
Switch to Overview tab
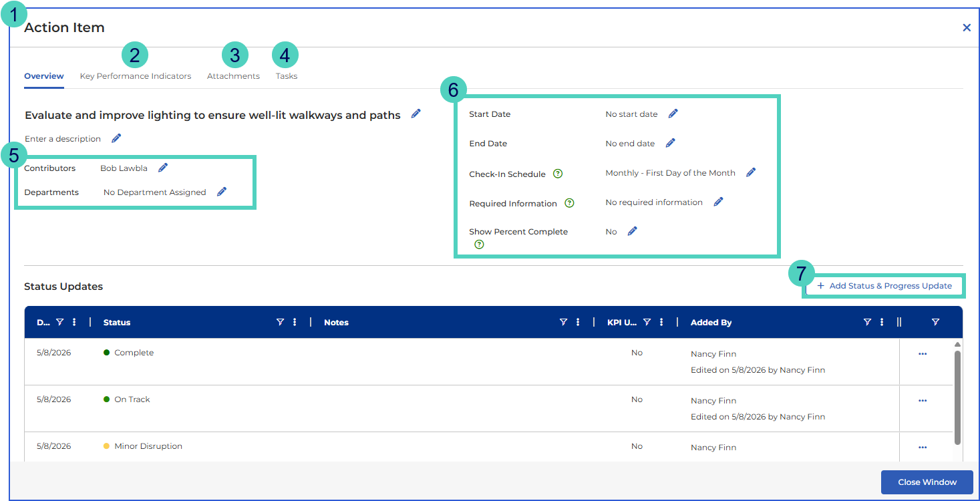[x=44, y=76]
